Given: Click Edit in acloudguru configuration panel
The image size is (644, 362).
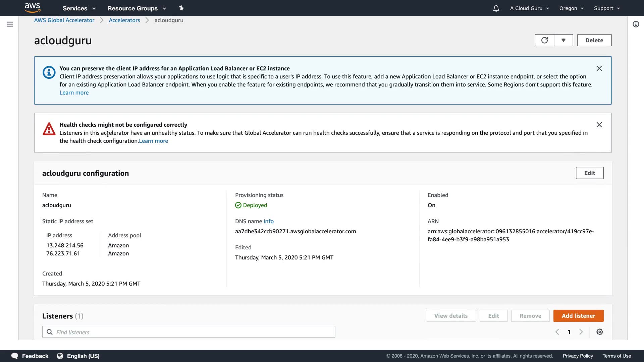Looking at the screenshot, I should click(589, 173).
